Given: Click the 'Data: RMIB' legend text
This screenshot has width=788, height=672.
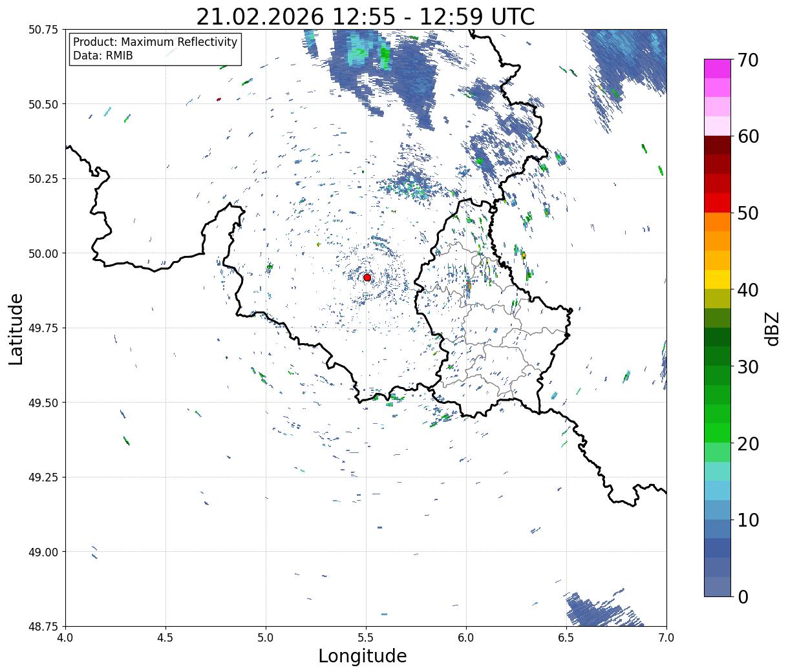Looking at the screenshot, I should [x=103, y=56].
